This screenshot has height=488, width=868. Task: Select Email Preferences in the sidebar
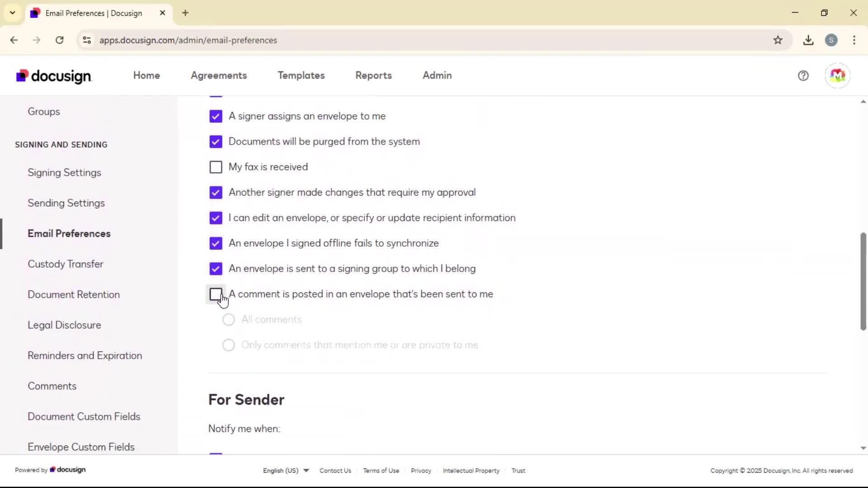69,234
